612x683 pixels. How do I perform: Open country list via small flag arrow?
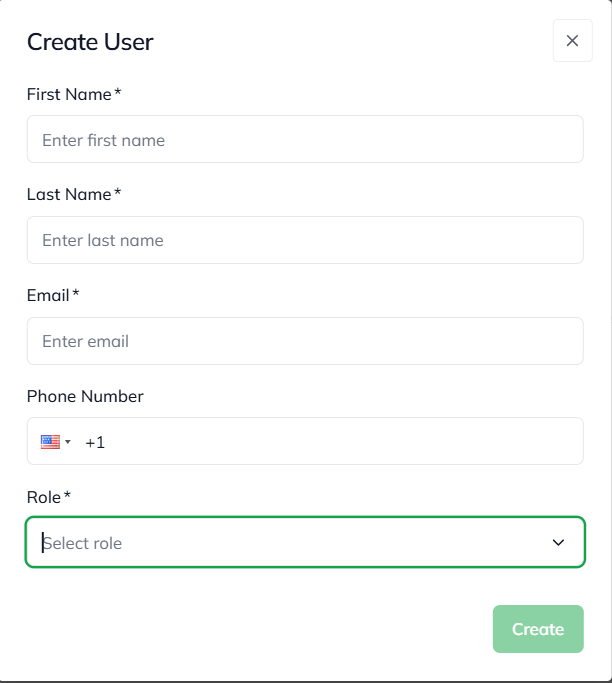tap(68, 442)
